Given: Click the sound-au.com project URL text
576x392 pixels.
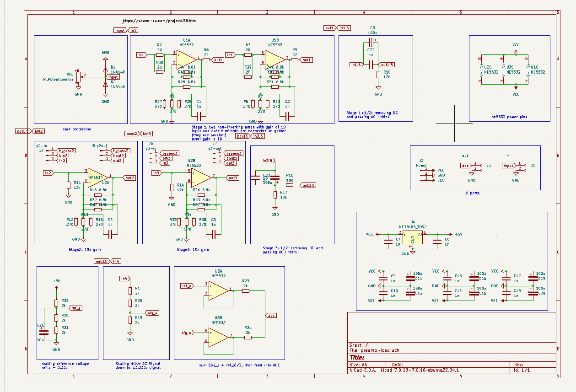Looking at the screenshot, I should pyautogui.click(x=160, y=21).
